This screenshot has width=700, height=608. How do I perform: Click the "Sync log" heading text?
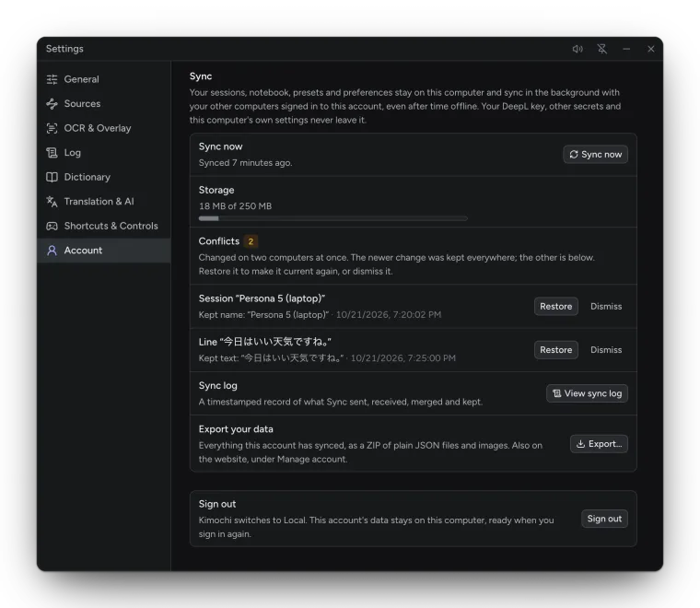click(218, 386)
